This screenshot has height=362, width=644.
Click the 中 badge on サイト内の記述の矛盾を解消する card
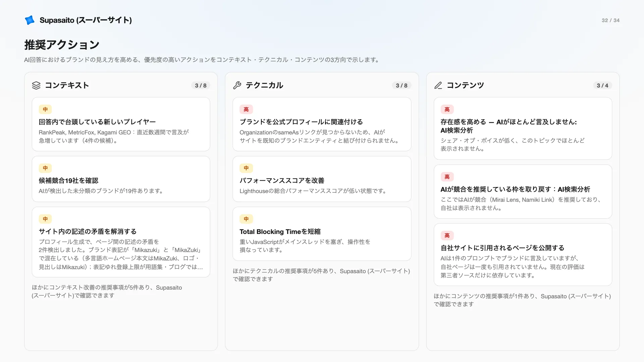pos(45,219)
